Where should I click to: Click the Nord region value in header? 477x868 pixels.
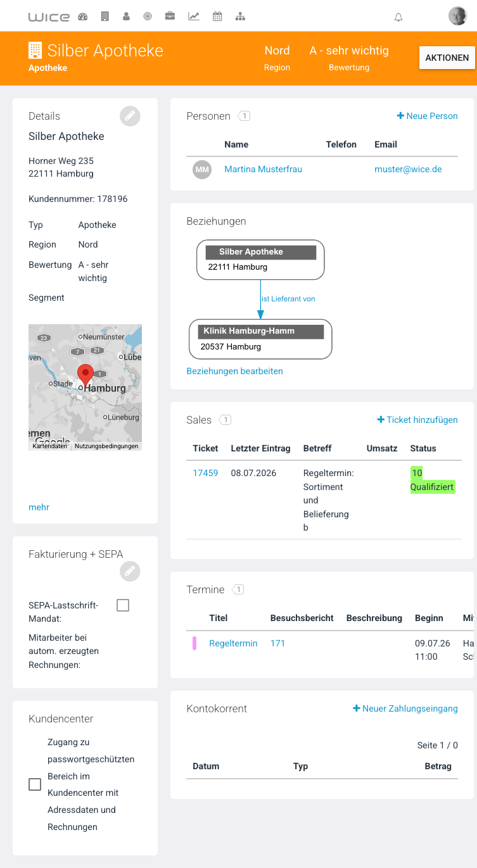tap(277, 51)
